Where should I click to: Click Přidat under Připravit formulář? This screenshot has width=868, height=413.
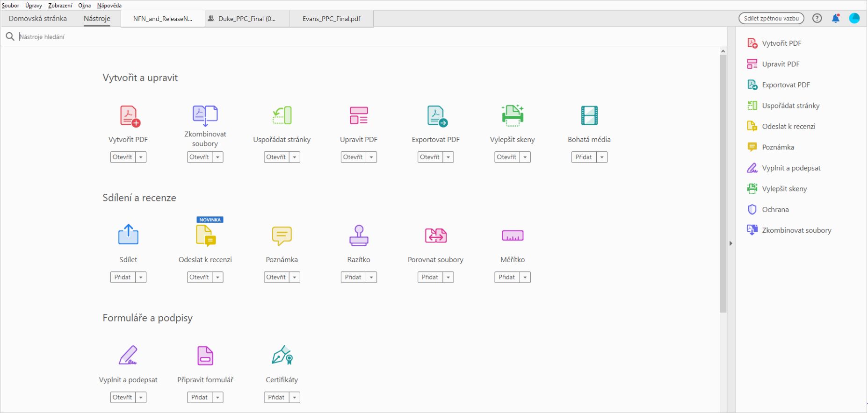(x=199, y=398)
